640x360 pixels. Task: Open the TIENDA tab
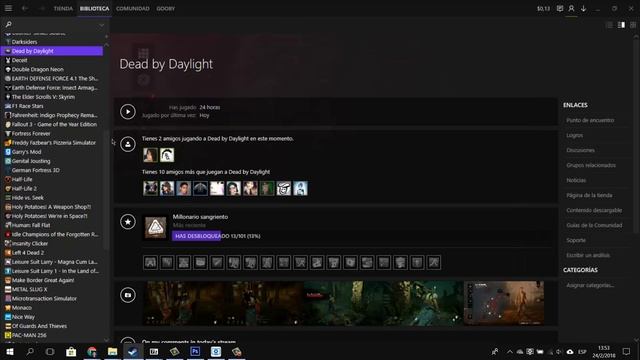(63, 9)
